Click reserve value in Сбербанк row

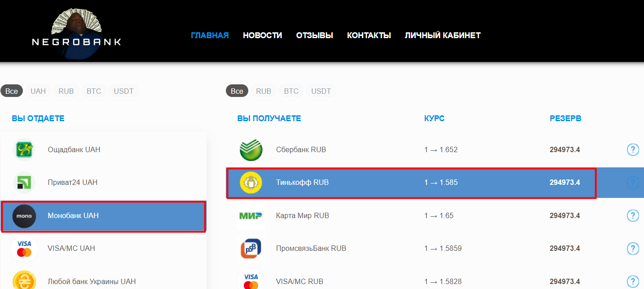[565, 150]
